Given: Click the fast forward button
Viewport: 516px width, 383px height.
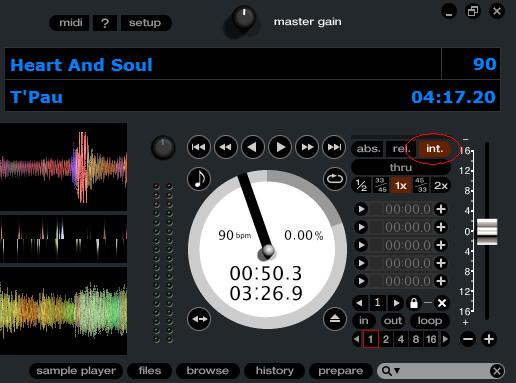Looking at the screenshot, I should [307, 147].
